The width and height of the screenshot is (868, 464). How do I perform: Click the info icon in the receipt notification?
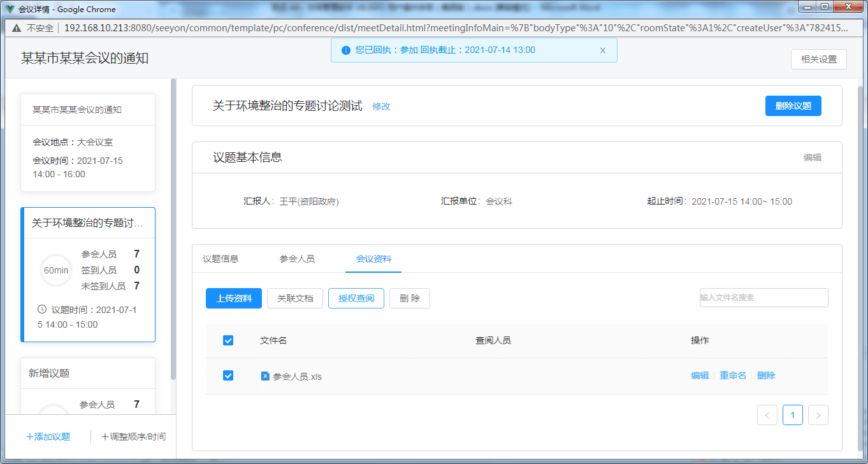pos(346,50)
